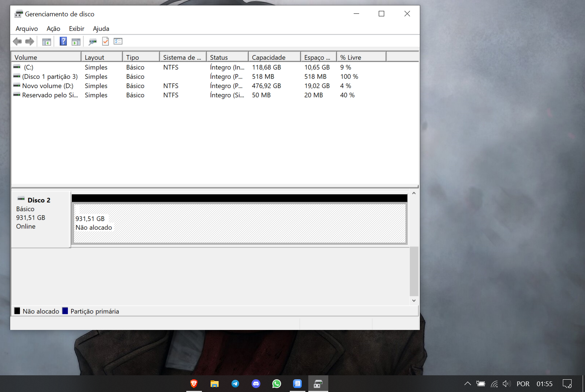The width and height of the screenshot is (585, 392).
Task: Click Disk Management title bar icon
Action: (19, 14)
